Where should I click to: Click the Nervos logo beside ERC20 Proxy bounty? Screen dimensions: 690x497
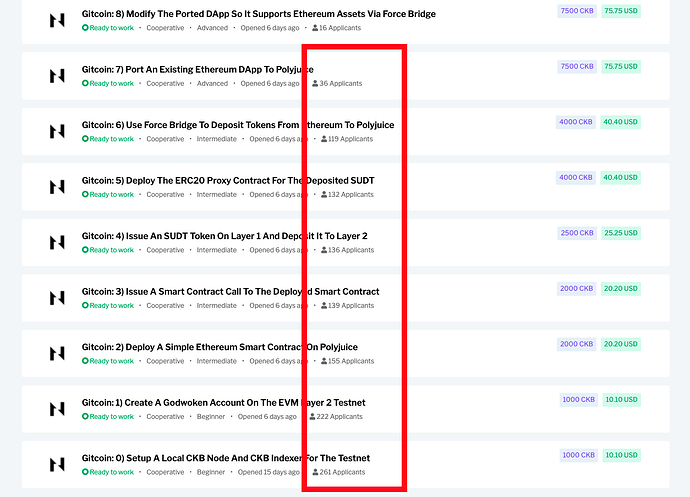coord(57,187)
